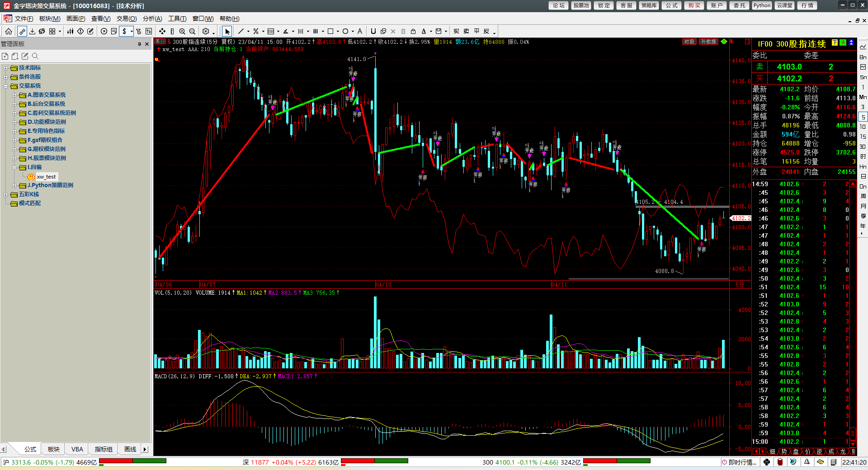This screenshot has width=868, height=470.
Task: Click the new formula icon in panel
Action: click(x=5, y=56)
